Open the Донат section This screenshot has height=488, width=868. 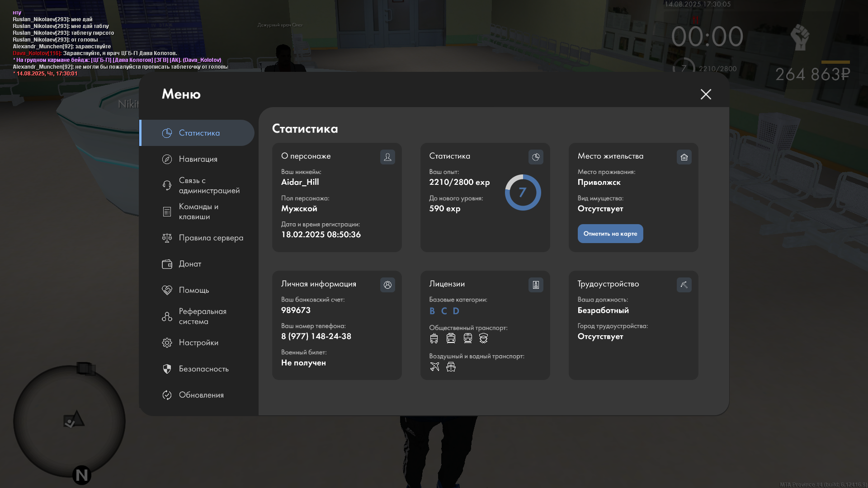[190, 264]
